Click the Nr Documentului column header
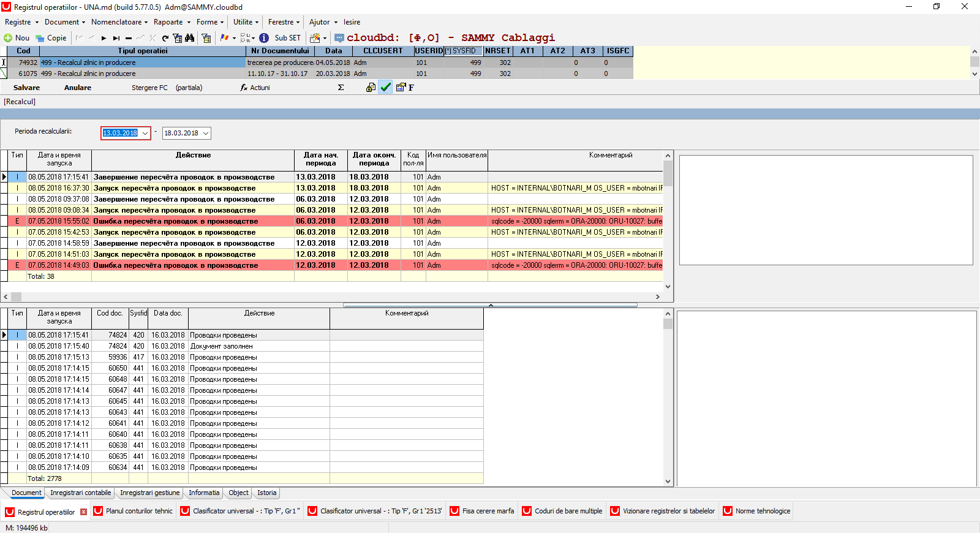The image size is (980, 533). pos(280,51)
